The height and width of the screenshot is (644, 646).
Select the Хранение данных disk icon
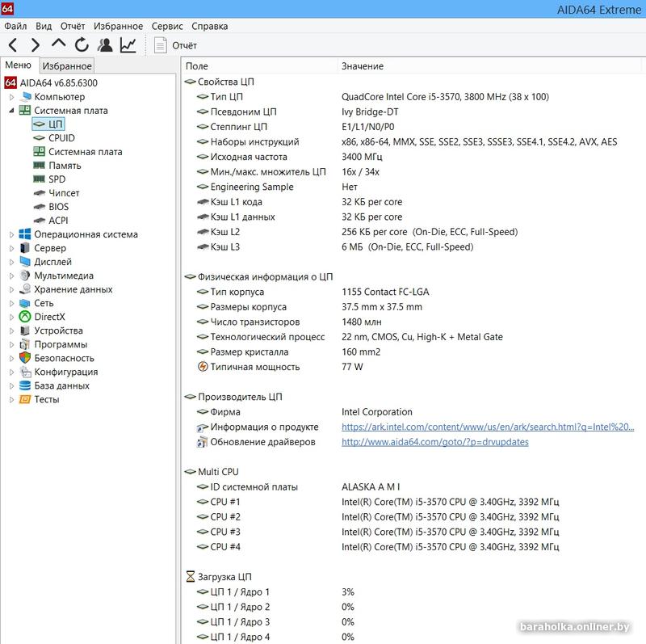pyautogui.click(x=25, y=289)
